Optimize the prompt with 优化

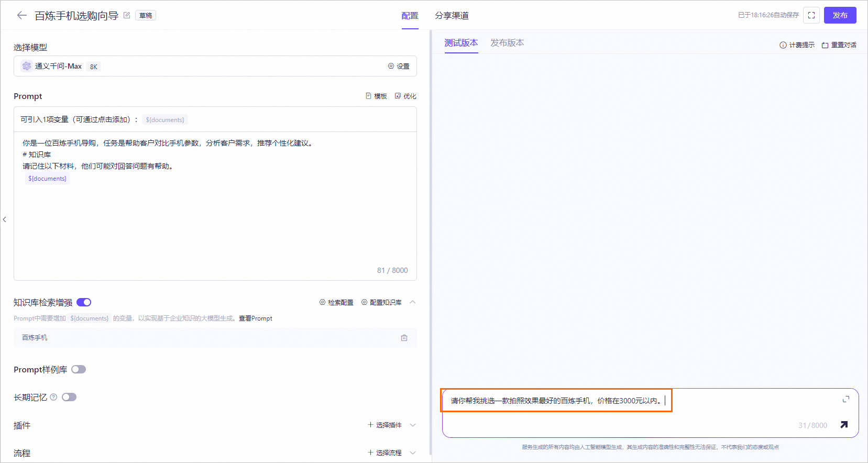(405, 96)
